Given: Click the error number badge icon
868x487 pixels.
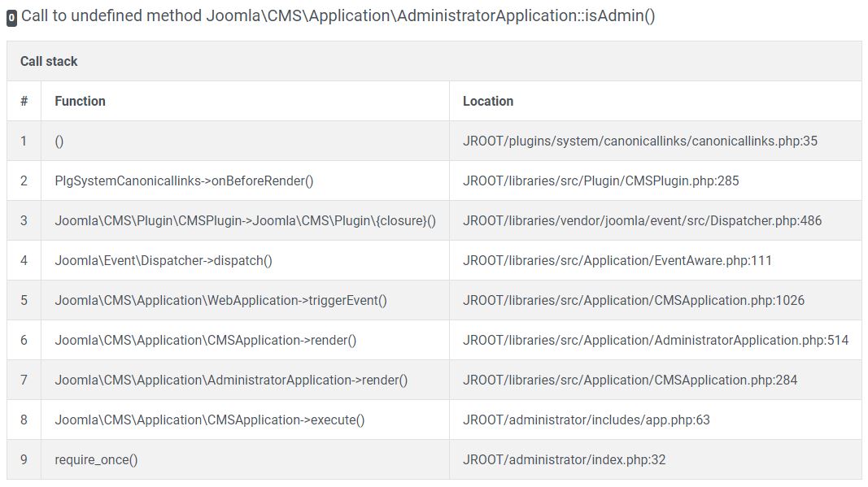Looking at the screenshot, I should tap(11, 15).
